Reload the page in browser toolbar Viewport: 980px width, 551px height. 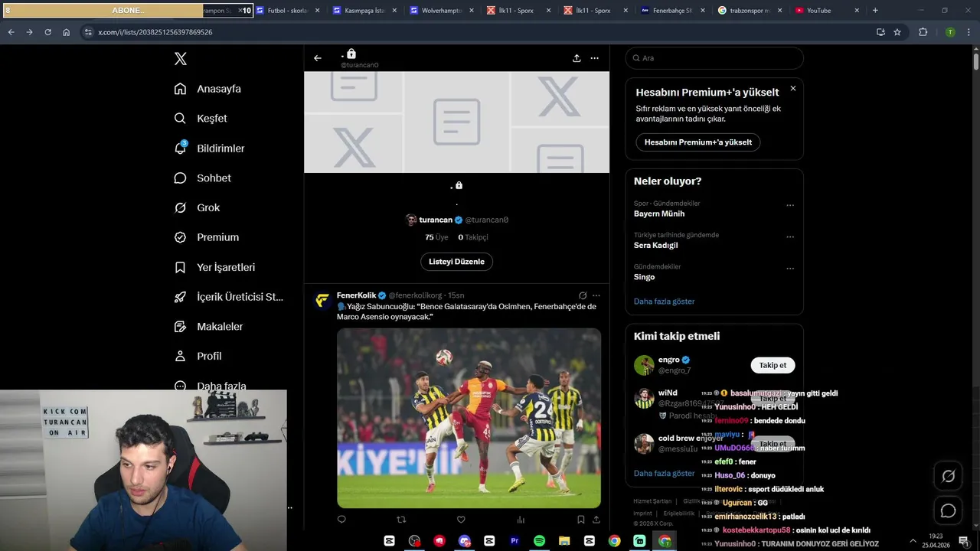(47, 32)
